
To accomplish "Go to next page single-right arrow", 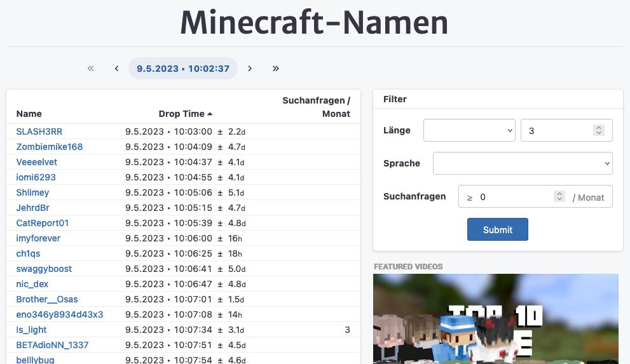I will coord(250,69).
